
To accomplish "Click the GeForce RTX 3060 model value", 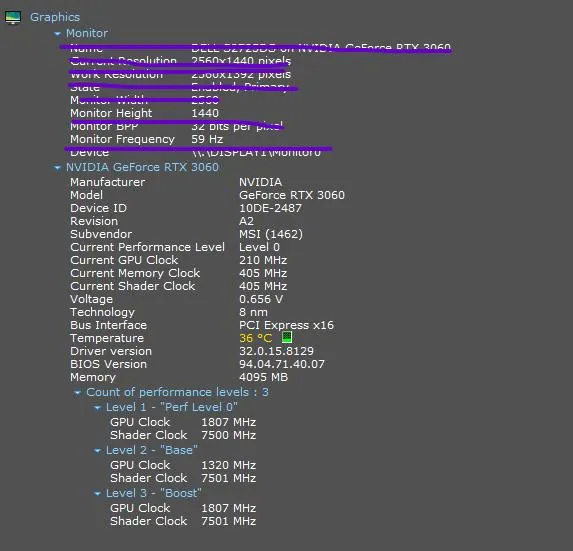I will [292, 195].
